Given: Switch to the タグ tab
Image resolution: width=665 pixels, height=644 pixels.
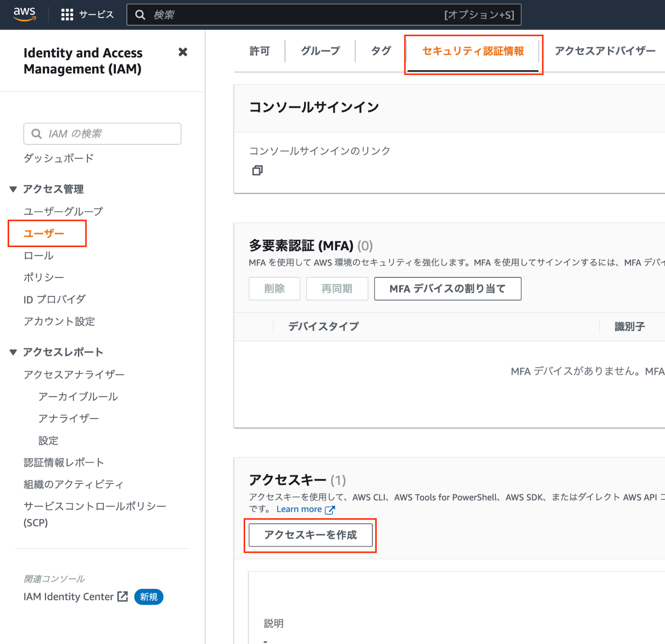Looking at the screenshot, I should (x=381, y=51).
